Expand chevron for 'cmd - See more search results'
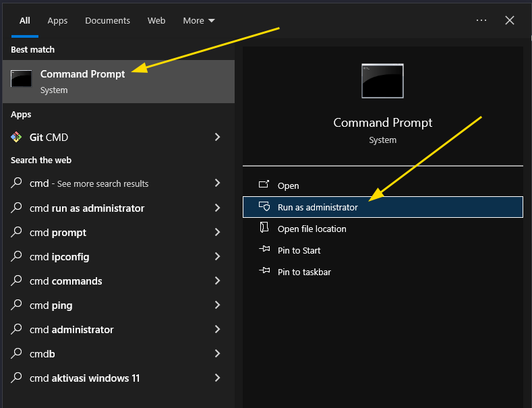Screen dimensions: 532x408 click(x=218, y=183)
